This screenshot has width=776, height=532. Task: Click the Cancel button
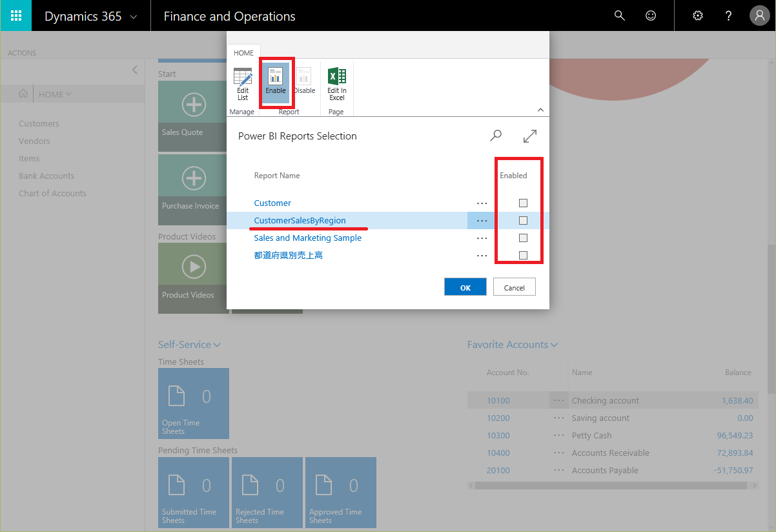point(515,287)
